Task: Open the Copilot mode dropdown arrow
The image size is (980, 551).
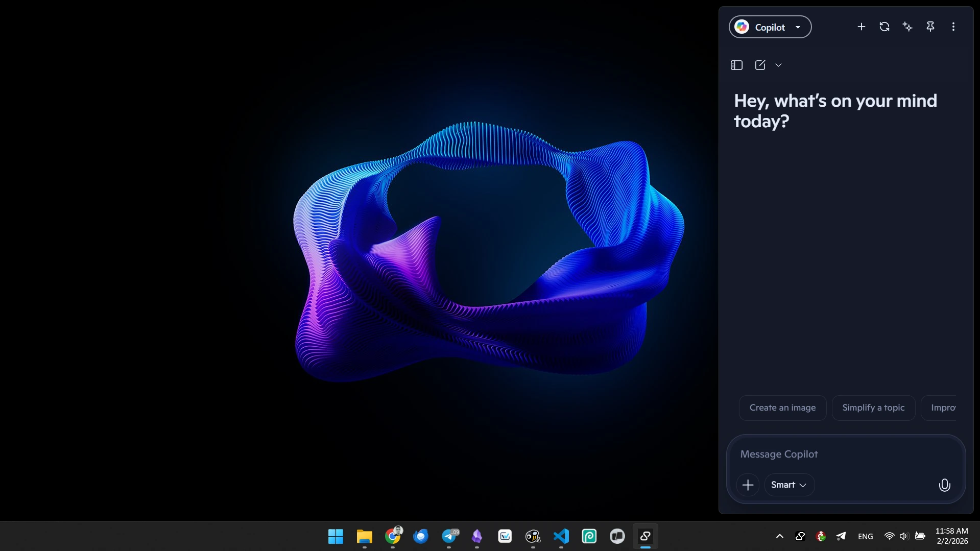Action: 797,27
